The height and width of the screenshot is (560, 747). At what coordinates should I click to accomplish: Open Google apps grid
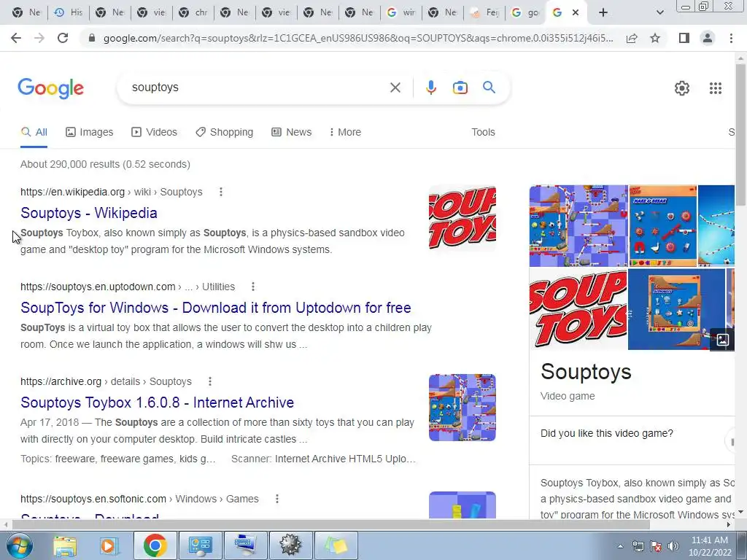[x=715, y=88]
